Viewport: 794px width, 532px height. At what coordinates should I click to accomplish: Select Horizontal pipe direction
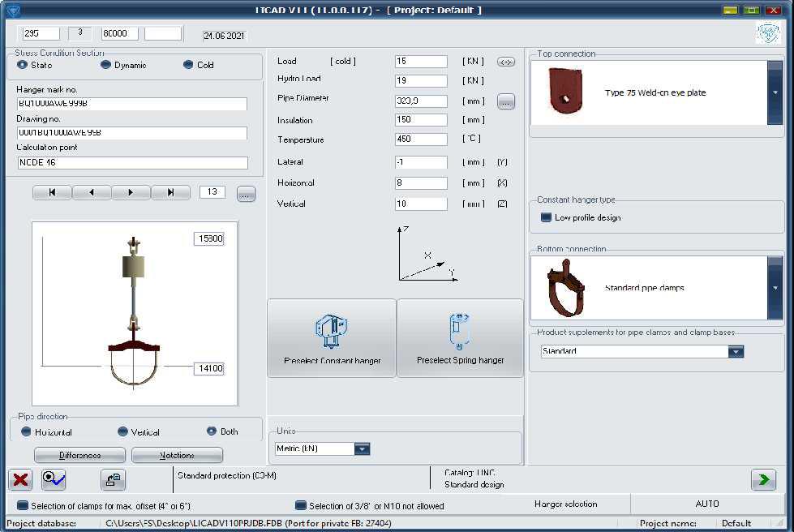coord(26,431)
